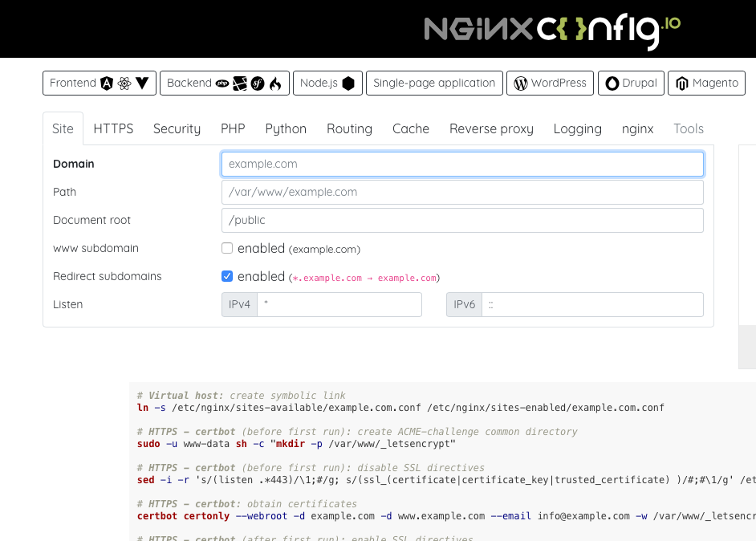Viewport: 756px width, 541px height.
Task: Click the '# Virtual host' comment line
Action: tap(241, 396)
